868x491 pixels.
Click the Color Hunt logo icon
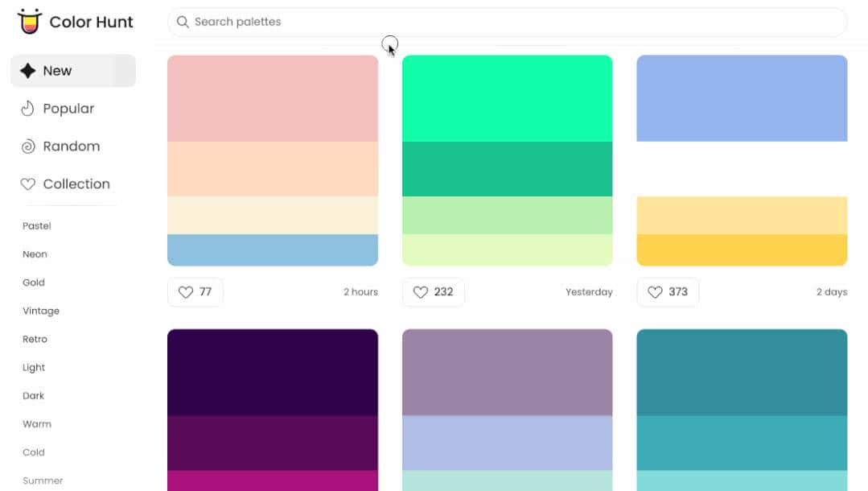coord(29,22)
